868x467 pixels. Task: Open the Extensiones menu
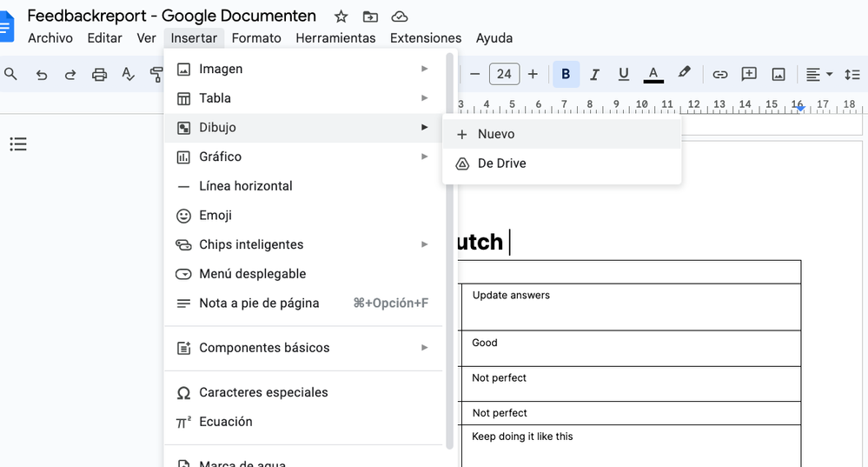[x=426, y=38]
